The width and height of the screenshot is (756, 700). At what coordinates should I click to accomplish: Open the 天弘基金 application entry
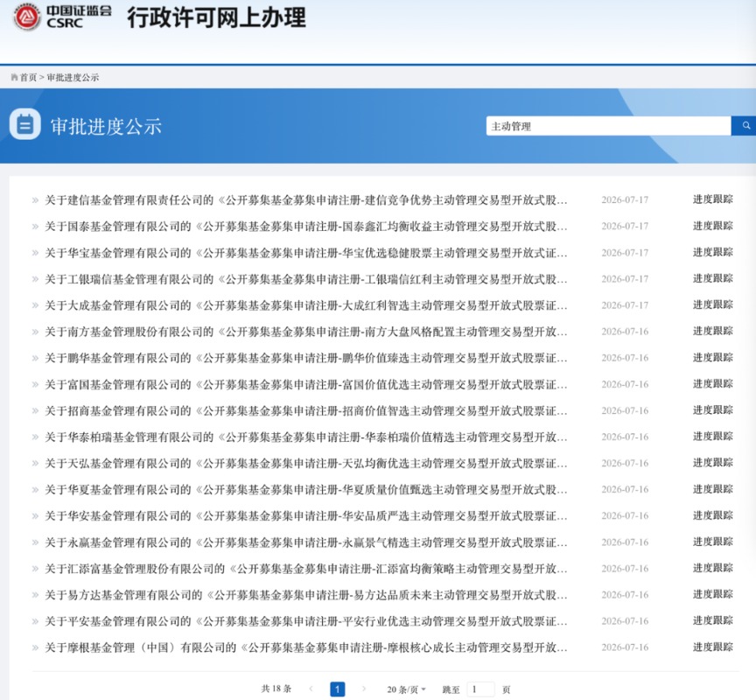click(306, 463)
